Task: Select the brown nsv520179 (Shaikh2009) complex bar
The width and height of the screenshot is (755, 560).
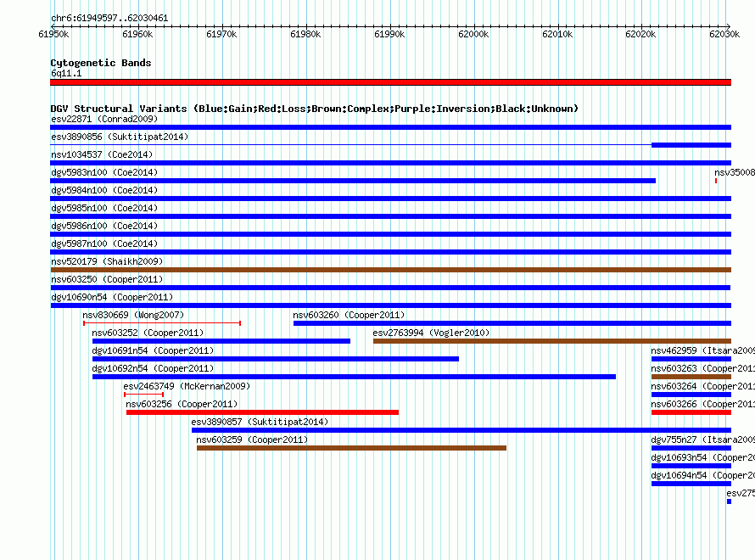Action: (x=390, y=270)
